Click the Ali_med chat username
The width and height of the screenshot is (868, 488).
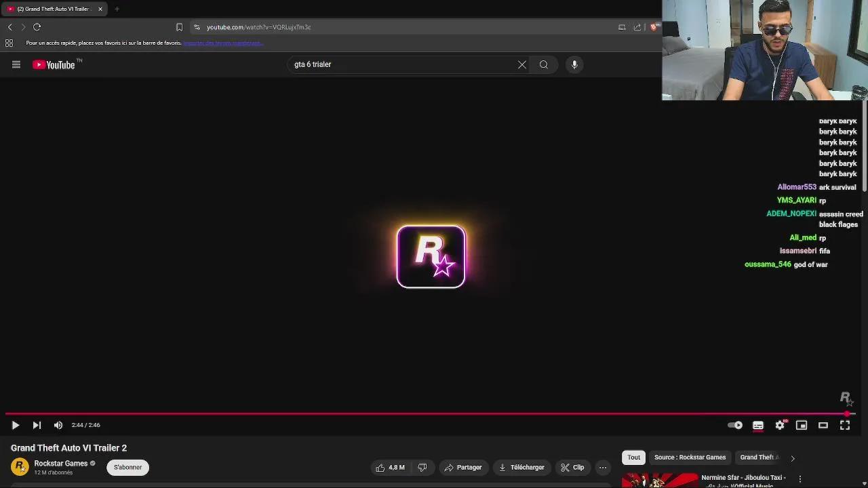[803, 238]
